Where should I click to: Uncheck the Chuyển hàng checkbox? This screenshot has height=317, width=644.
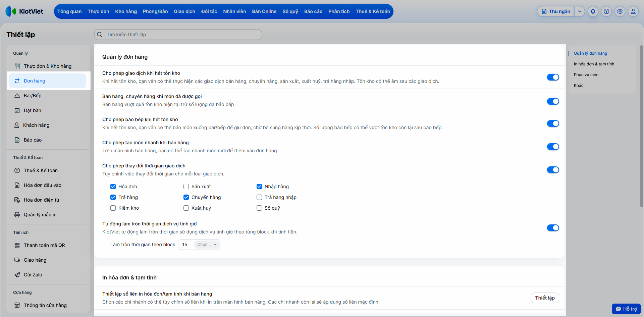(x=186, y=197)
